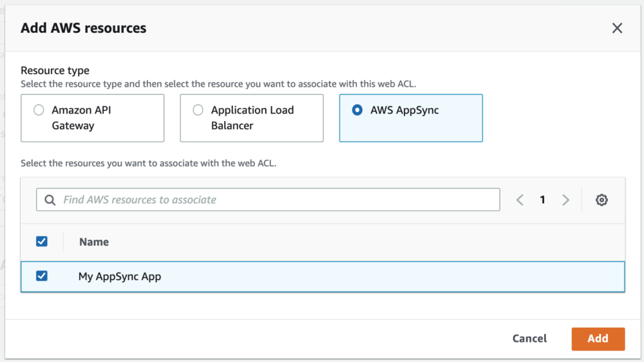Image resolution: width=644 pixels, height=362 pixels.
Task: Uncheck the My AppSync App checkbox
Action: [42, 276]
